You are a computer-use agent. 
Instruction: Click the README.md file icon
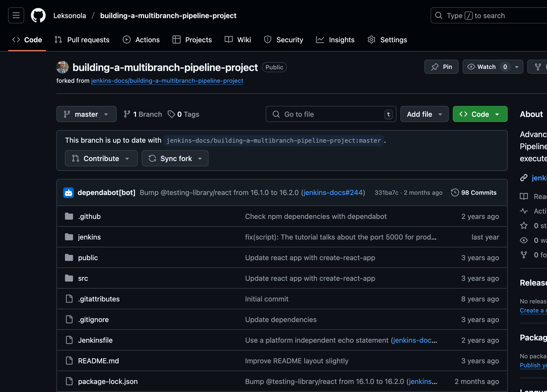(x=69, y=361)
